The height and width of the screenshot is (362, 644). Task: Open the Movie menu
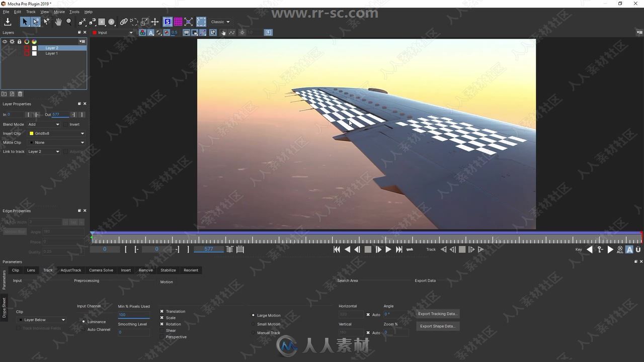click(59, 12)
